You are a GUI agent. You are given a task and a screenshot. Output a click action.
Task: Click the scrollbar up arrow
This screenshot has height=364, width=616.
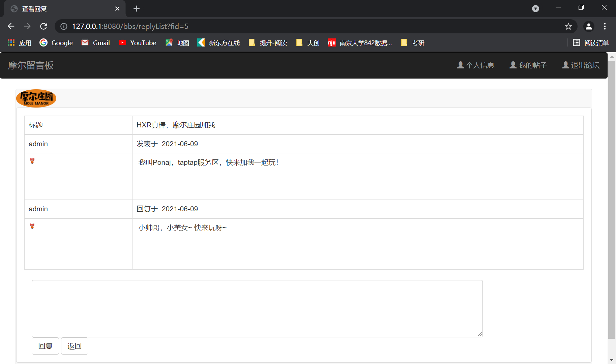[612, 57]
